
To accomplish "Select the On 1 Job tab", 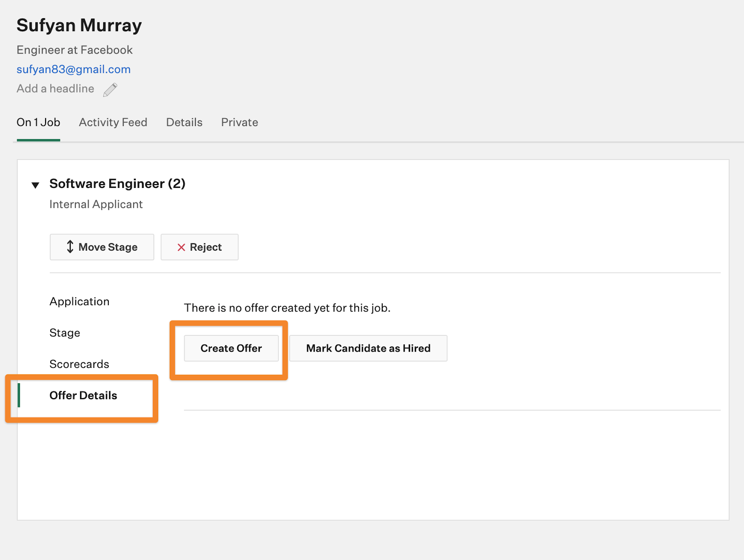I will coord(38,122).
